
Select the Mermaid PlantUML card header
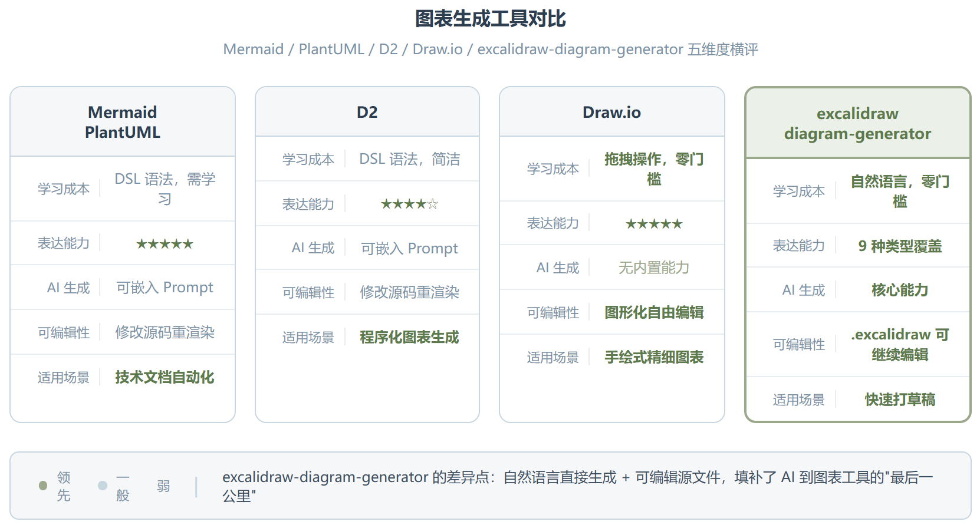coord(123,122)
